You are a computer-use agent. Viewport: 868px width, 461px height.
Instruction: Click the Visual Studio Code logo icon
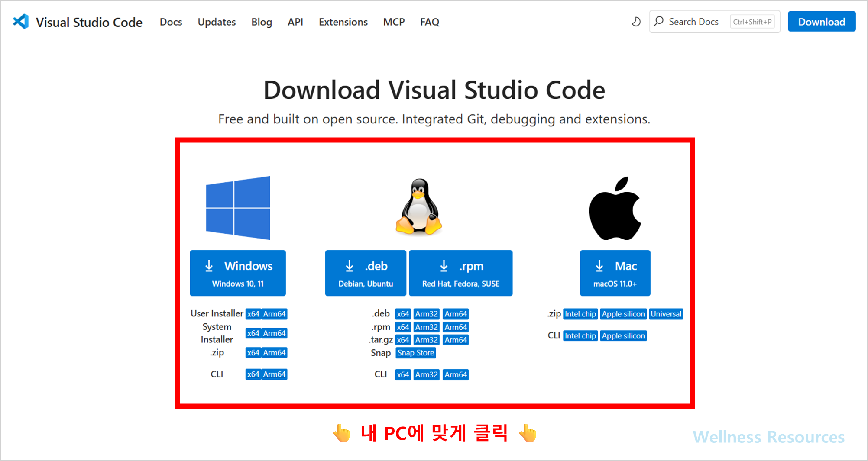click(x=21, y=22)
